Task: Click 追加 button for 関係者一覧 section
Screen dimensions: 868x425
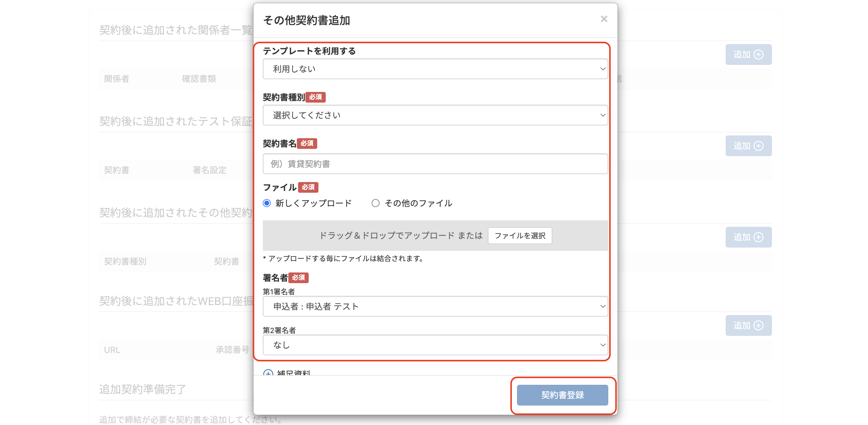Action: [x=748, y=54]
